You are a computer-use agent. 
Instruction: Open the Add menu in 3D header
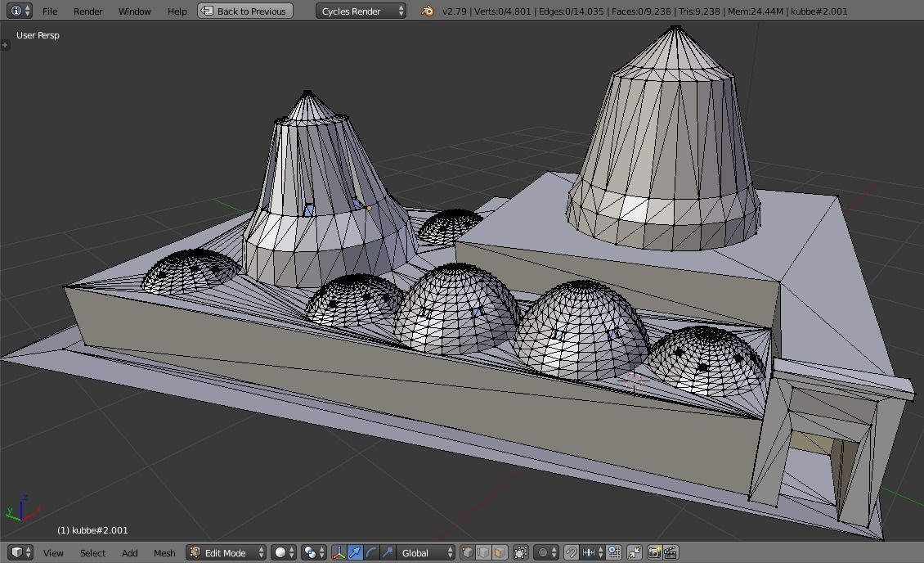coord(130,553)
